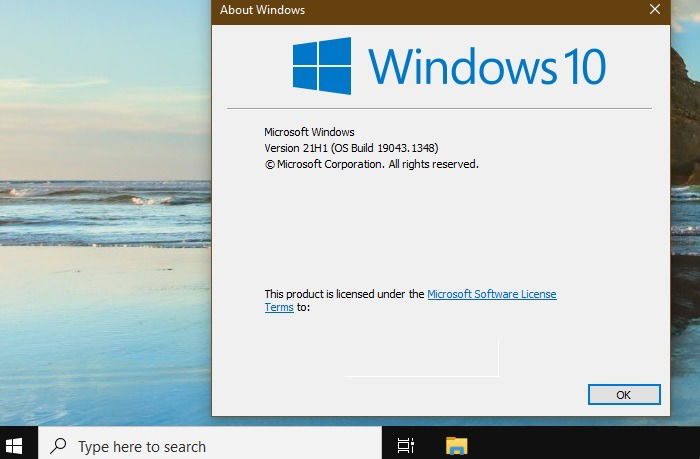Open the Microsoft Software License link
The image size is (700, 459).
tap(492, 294)
